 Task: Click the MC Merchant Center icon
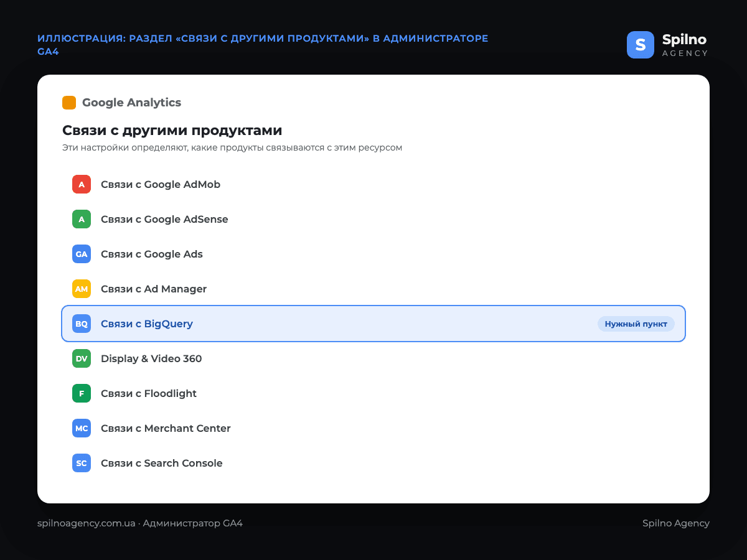[82, 428]
